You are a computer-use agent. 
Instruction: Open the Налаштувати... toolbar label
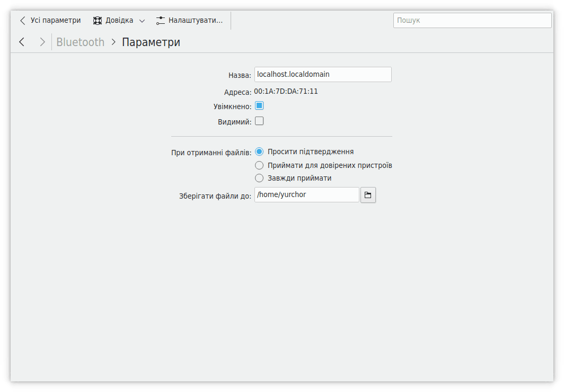195,21
